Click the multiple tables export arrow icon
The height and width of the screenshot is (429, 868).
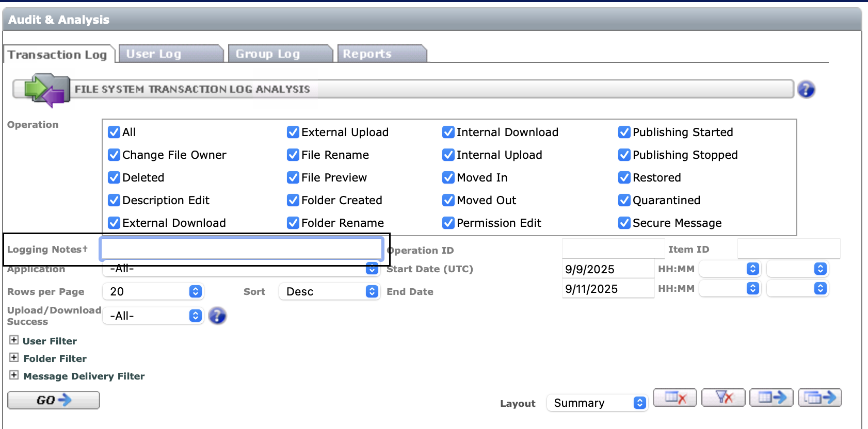pos(820,398)
